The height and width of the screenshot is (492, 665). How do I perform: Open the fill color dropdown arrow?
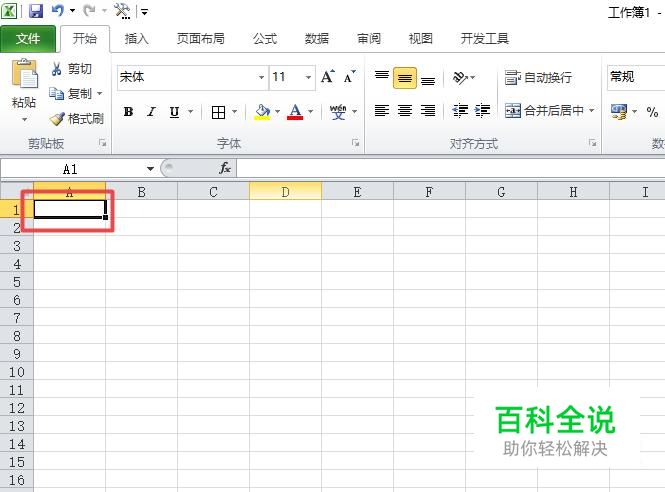[x=278, y=112]
